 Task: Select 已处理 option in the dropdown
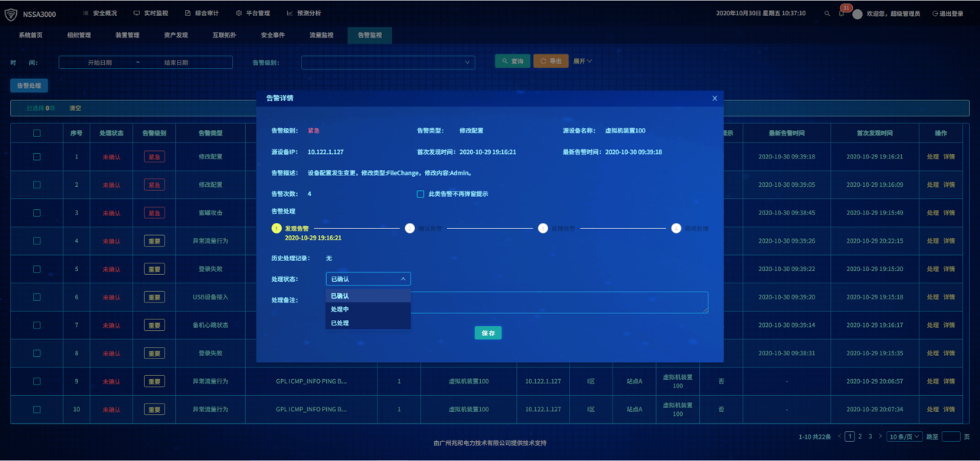[x=340, y=323]
